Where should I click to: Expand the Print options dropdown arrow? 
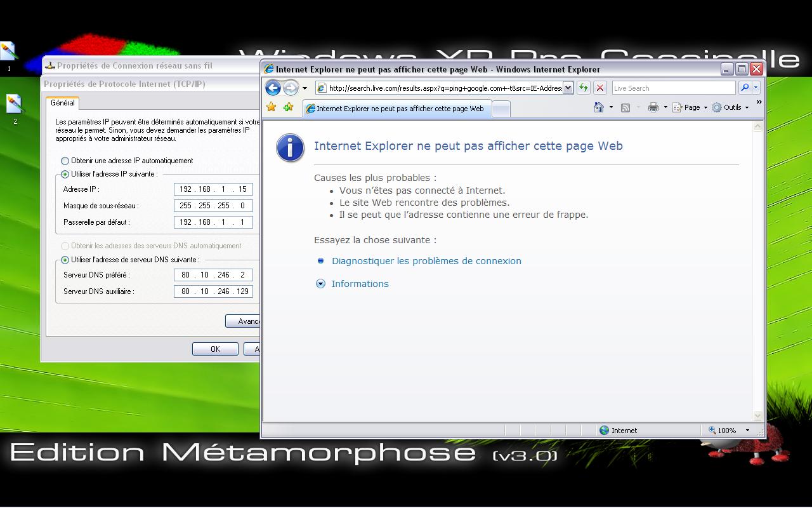(x=665, y=107)
